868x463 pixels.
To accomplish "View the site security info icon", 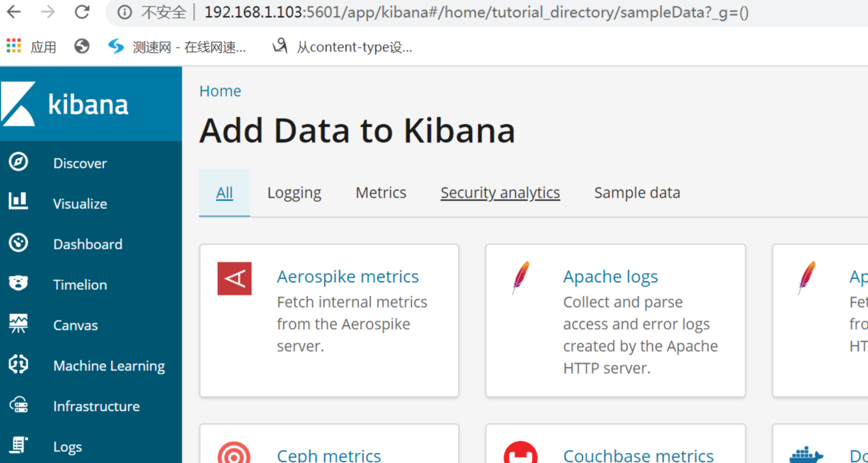I will [x=124, y=12].
